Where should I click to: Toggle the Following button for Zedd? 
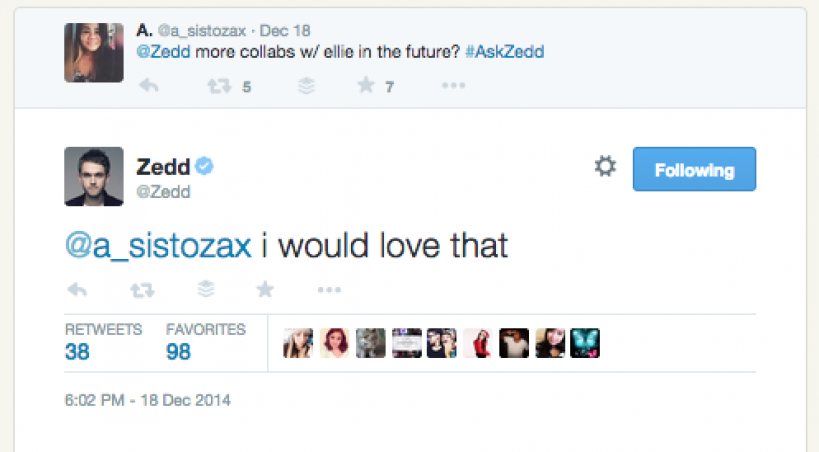pos(694,170)
